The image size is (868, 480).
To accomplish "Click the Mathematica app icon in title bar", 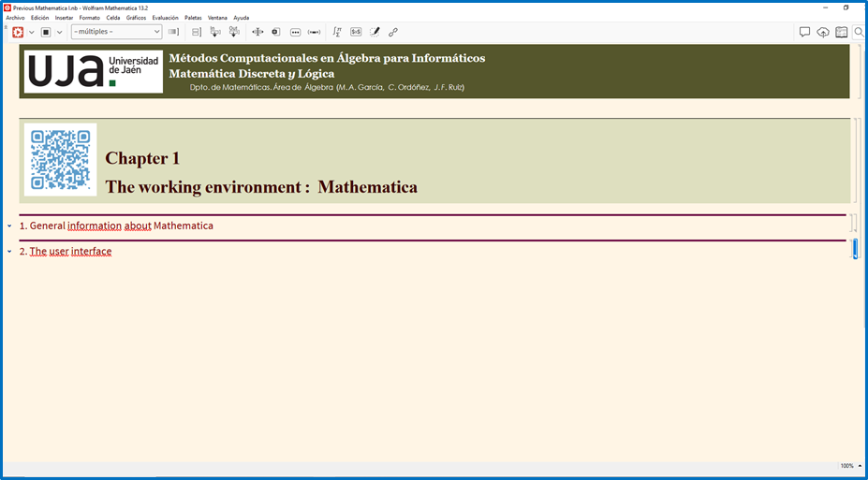I will pyautogui.click(x=7, y=7).
